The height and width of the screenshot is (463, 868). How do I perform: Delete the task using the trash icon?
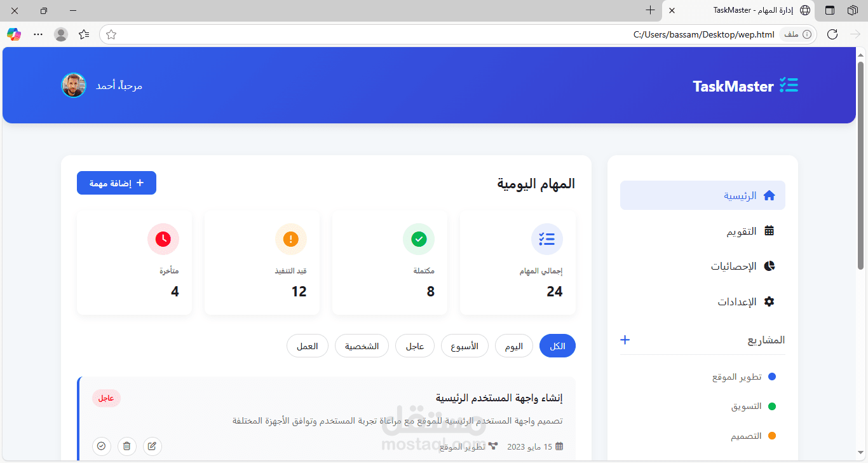126,446
